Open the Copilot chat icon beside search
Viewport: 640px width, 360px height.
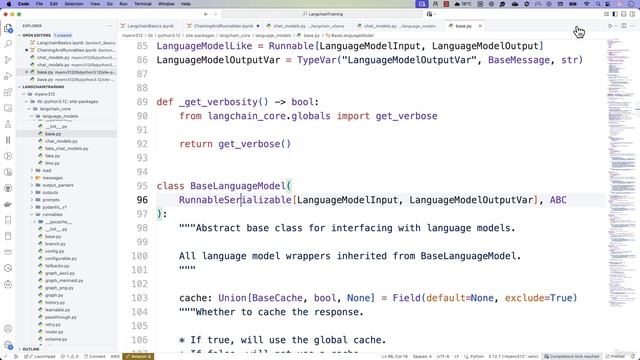430,14
